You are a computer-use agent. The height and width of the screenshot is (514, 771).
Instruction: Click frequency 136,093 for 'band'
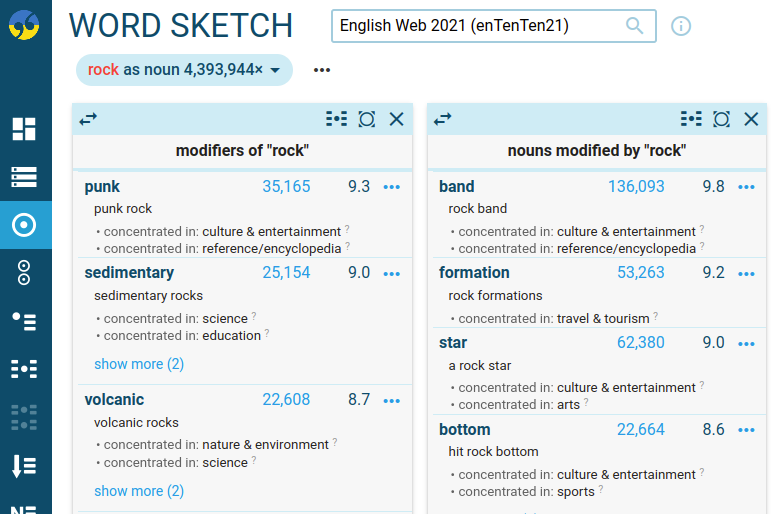[x=636, y=186]
